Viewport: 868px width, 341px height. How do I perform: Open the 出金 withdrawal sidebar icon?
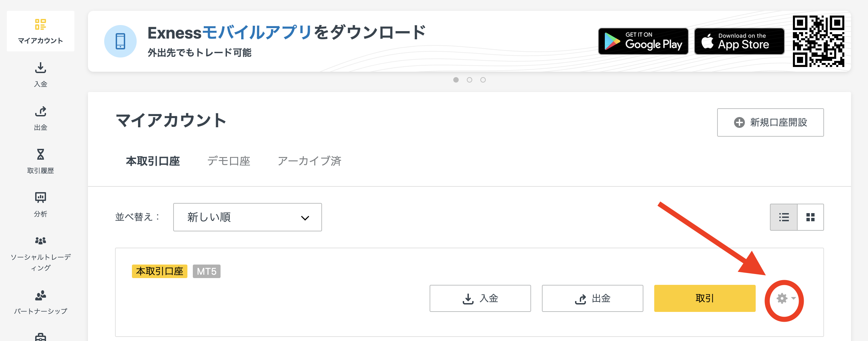(x=41, y=111)
